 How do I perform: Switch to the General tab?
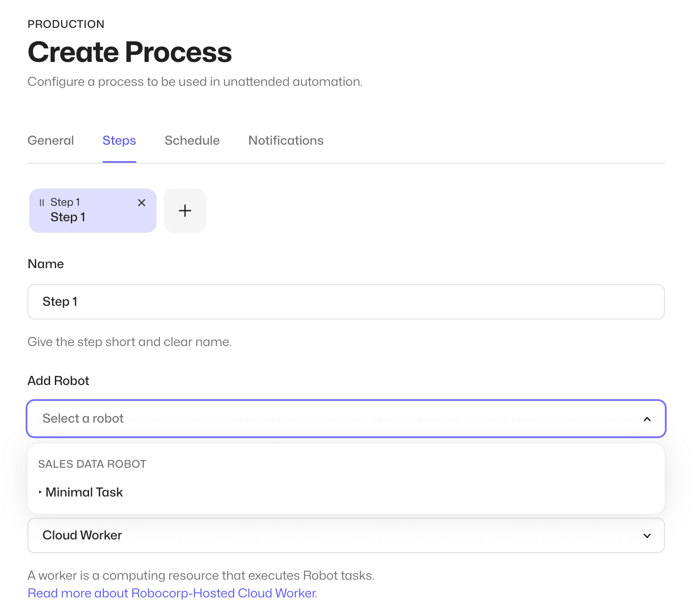51,141
